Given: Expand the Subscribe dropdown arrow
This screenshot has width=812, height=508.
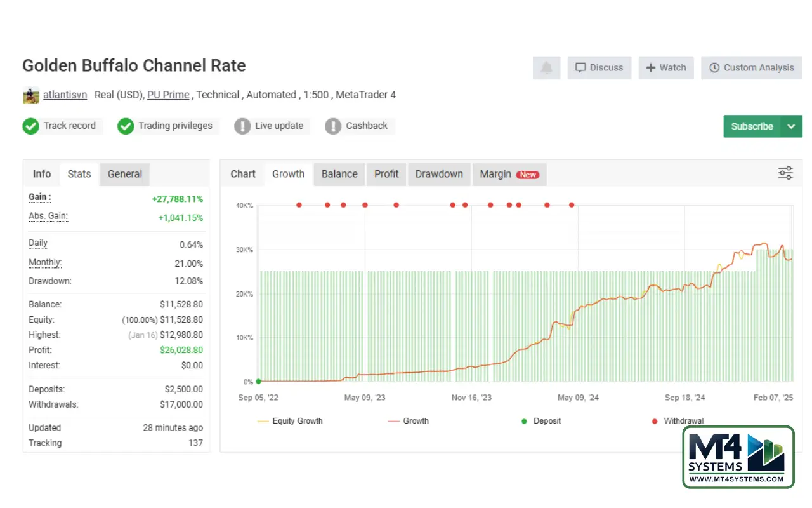Looking at the screenshot, I should click(x=791, y=126).
